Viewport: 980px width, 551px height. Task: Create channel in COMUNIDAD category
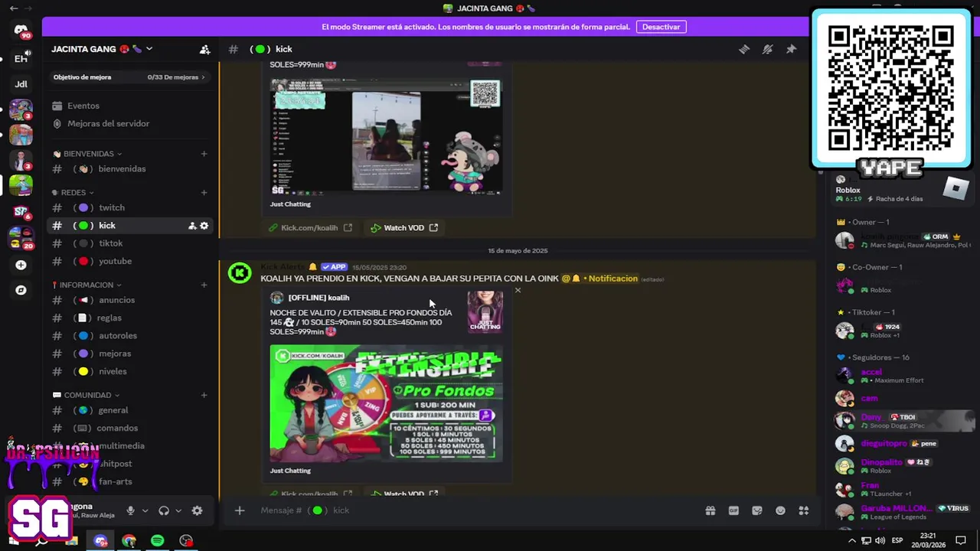coord(204,395)
